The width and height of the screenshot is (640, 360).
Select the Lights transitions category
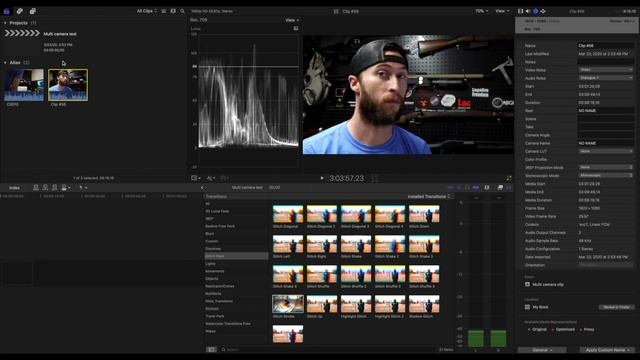point(236,264)
